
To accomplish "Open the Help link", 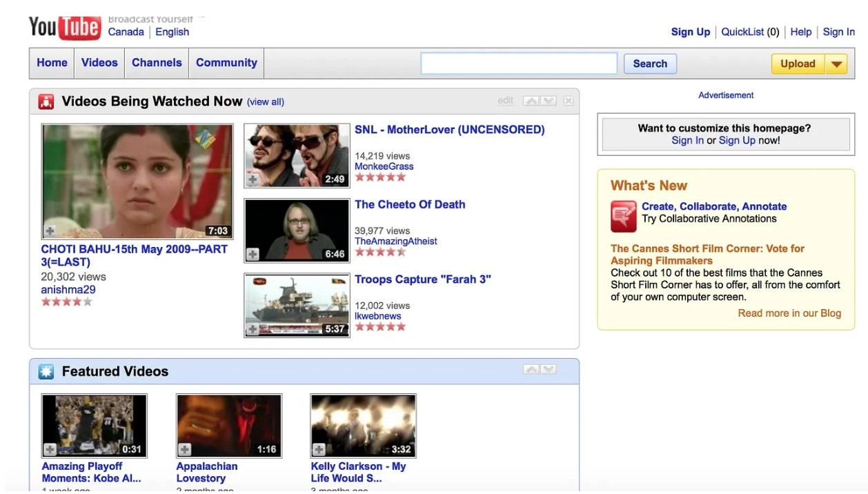I will pyautogui.click(x=801, y=32).
